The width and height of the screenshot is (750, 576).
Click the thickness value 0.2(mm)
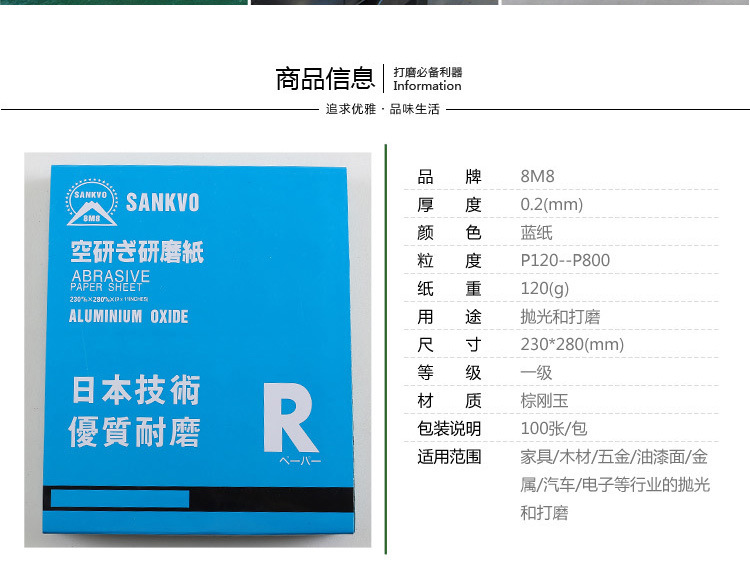pos(551,205)
